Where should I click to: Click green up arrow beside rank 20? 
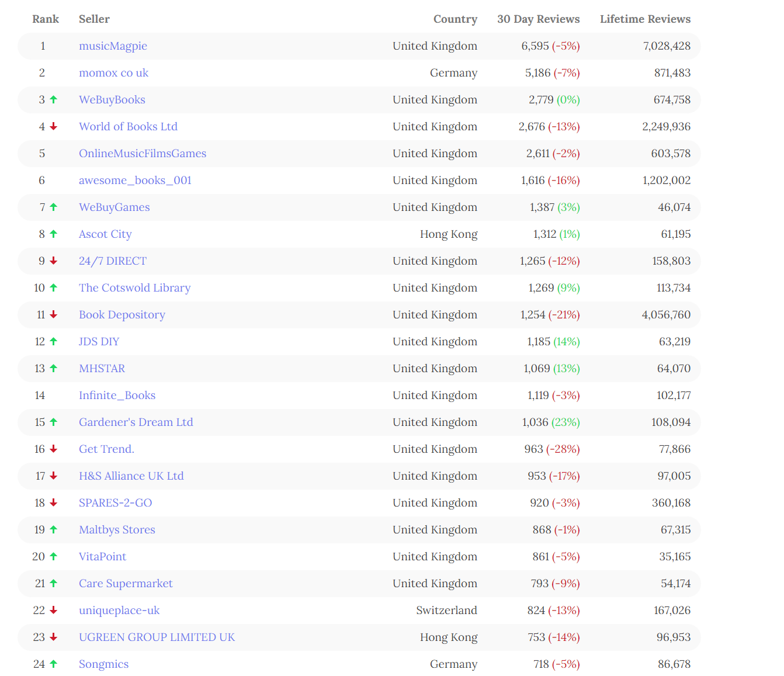click(x=54, y=556)
